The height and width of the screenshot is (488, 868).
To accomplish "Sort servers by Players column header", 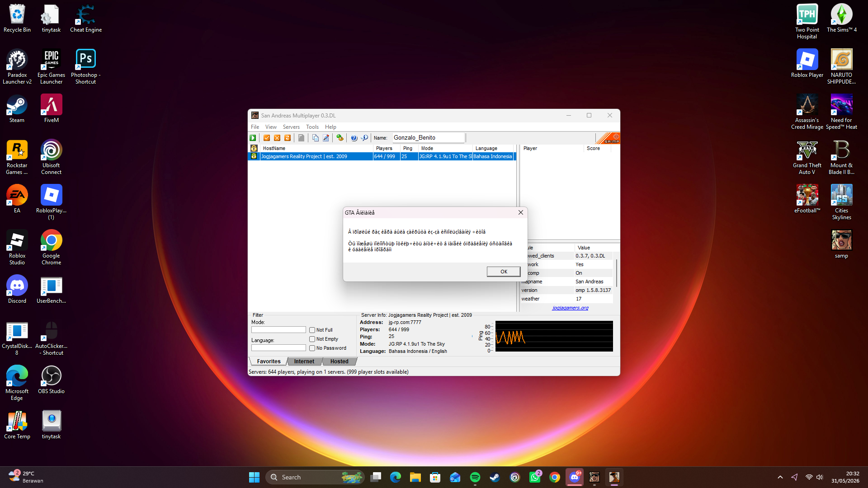I will [387, 148].
